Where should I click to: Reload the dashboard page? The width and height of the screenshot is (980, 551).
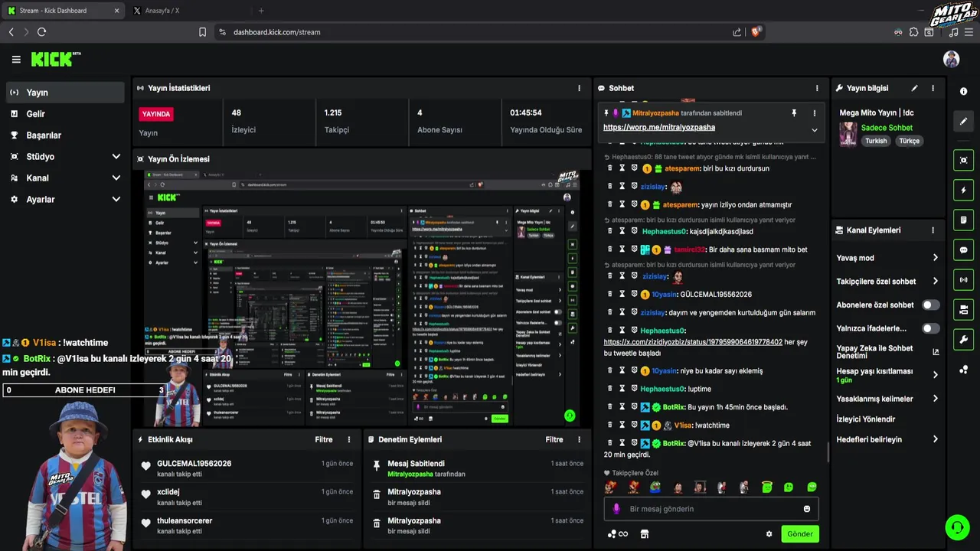[x=41, y=32]
